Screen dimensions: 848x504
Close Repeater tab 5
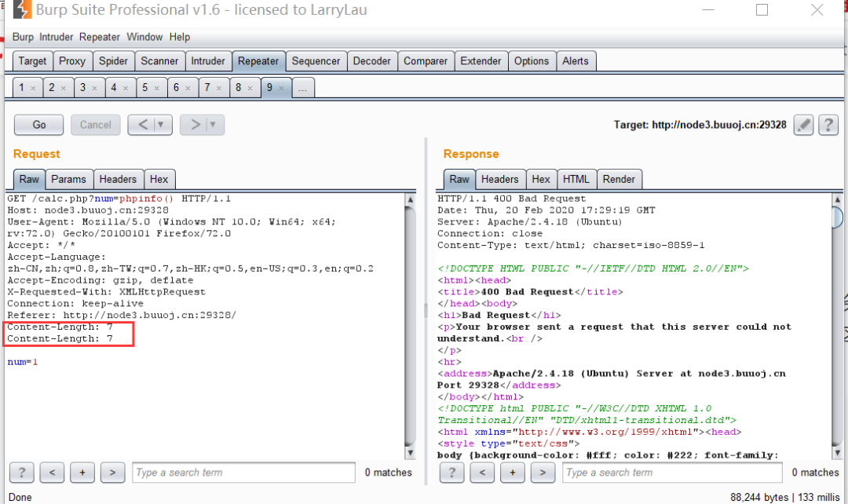point(157,88)
